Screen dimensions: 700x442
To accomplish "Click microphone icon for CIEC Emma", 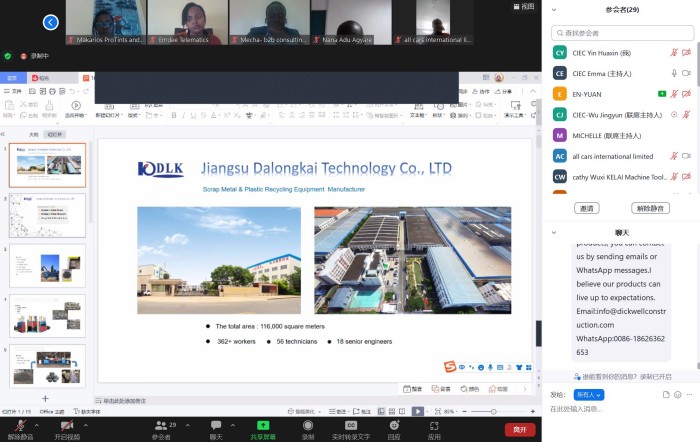I will point(674,73).
